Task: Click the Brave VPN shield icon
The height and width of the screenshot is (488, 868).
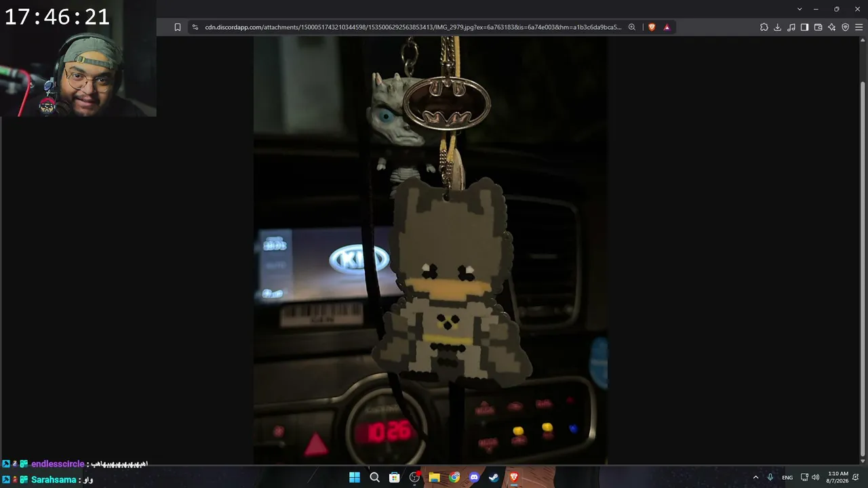Action: [x=846, y=27]
